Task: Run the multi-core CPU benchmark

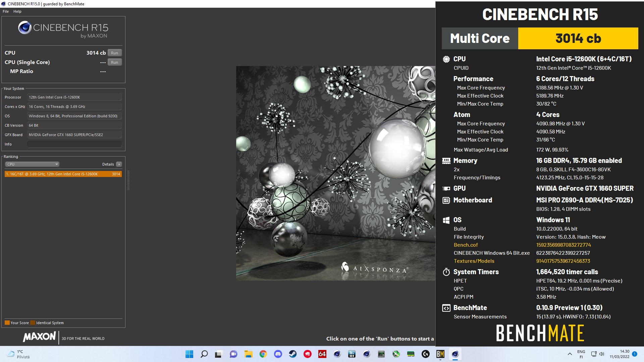Action: pyautogui.click(x=115, y=53)
